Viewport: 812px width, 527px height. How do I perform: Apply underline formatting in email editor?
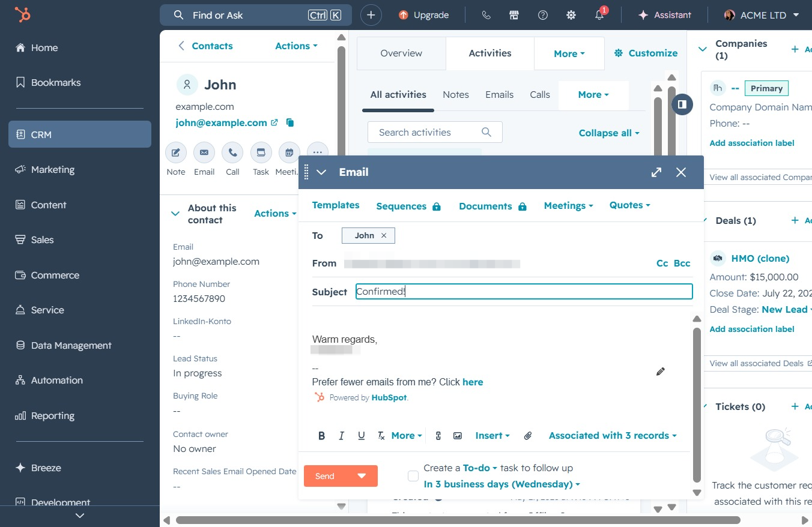point(361,436)
